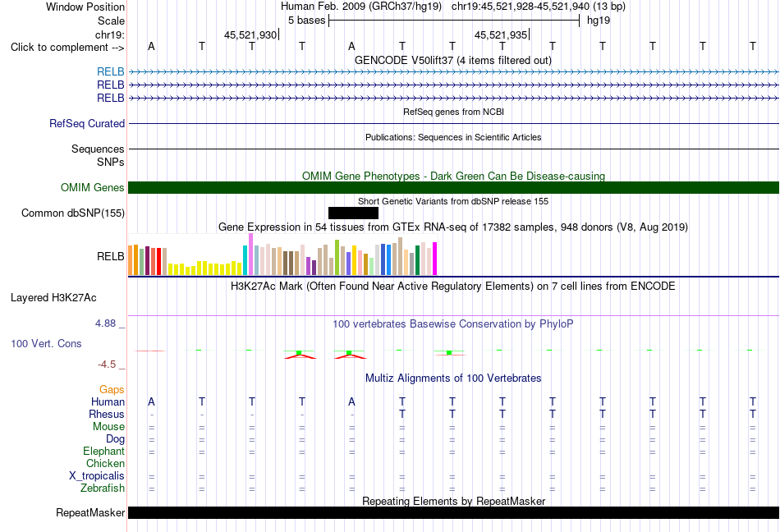Click the hg19 label beside the scale bar
Image resolution: width=780 pixels, height=532 pixels.
[598, 21]
